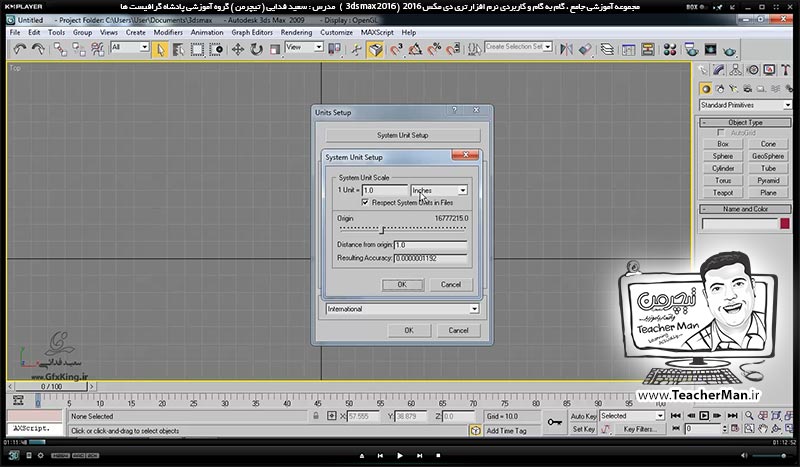Check the AutoGrid checkbox
The height and width of the screenshot is (467, 800).
coord(720,133)
